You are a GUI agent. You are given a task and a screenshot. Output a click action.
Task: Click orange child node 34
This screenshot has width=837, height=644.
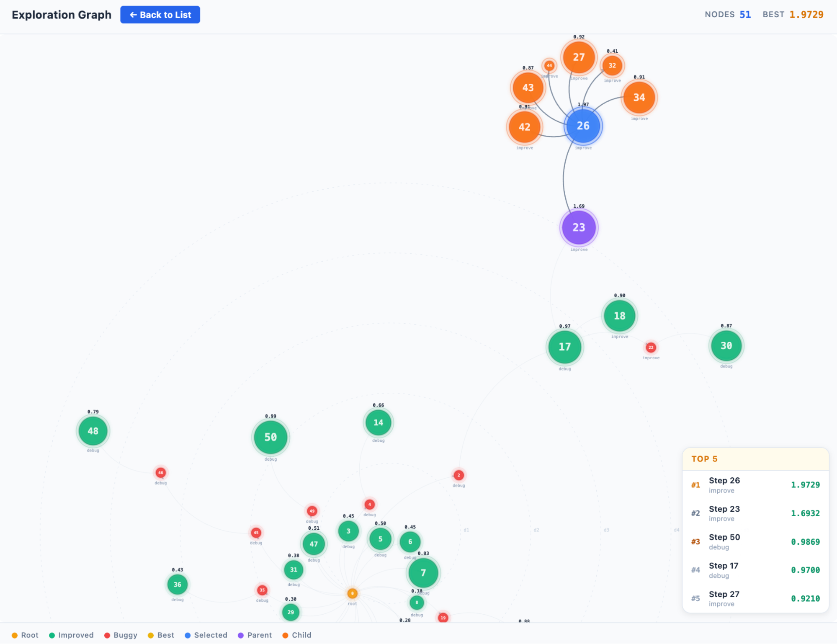[x=639, y=98]
